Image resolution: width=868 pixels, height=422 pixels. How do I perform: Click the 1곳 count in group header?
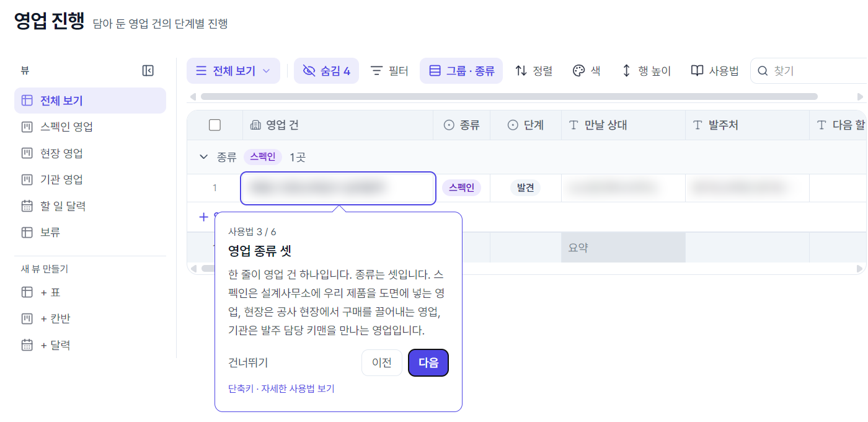[298, 157]
